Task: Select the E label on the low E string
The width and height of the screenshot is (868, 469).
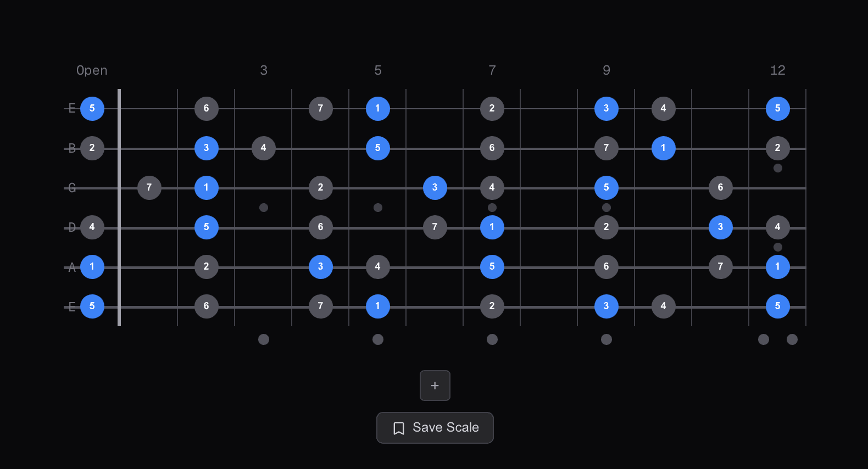Action: 71,306
